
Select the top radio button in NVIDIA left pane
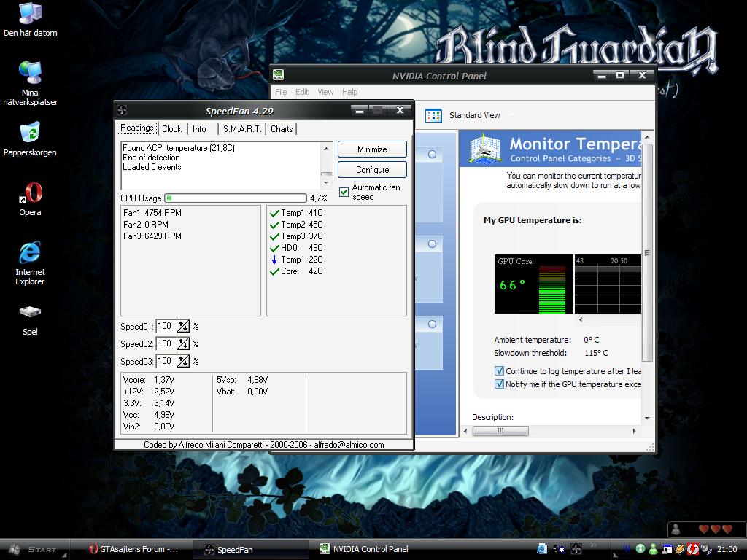432,155
